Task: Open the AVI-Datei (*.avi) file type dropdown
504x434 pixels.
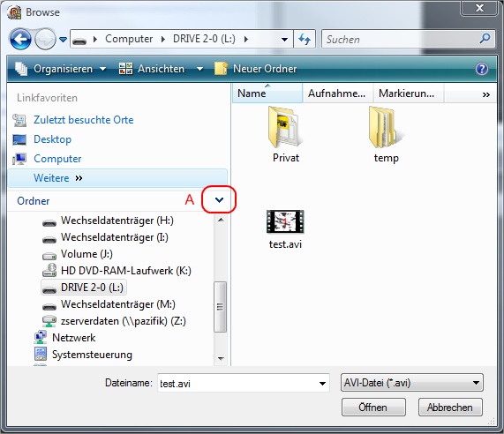Action: (x=411, y=383)
